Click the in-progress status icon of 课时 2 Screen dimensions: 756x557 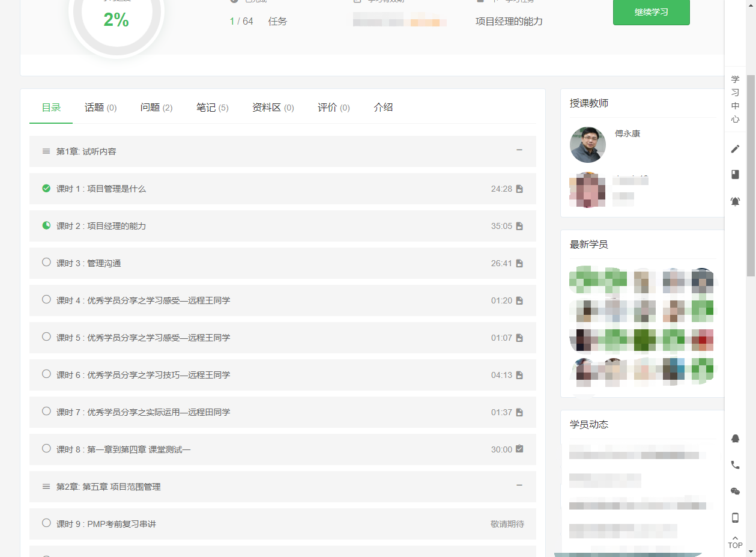click(x=46, y=225)
